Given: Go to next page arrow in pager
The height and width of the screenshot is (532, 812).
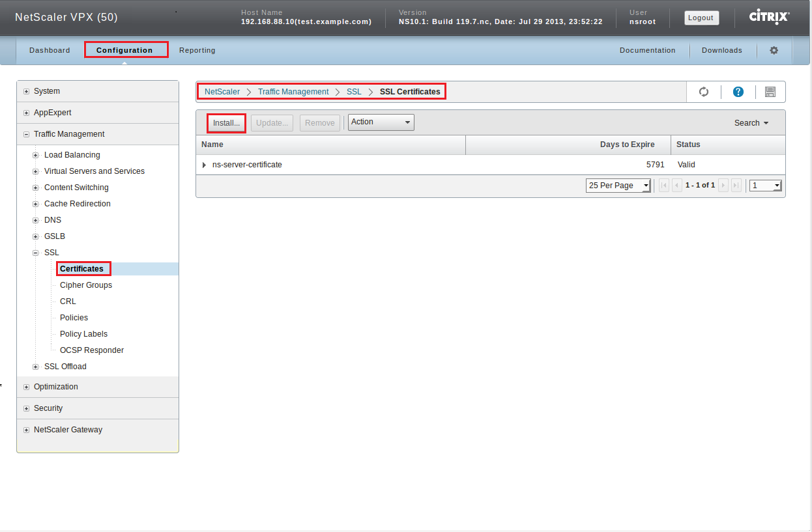Looking at the screenshot, I should pos(723,186).
